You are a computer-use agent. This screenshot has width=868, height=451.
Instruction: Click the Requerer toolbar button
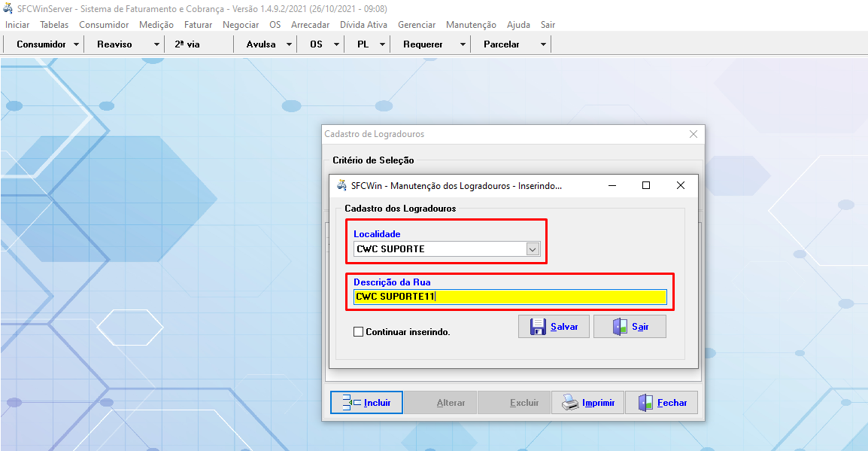coord(423,44)
